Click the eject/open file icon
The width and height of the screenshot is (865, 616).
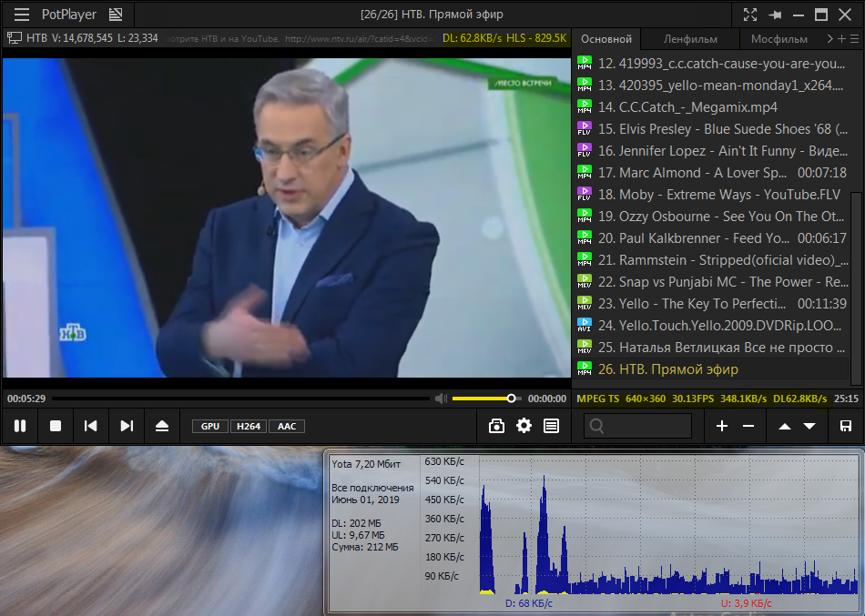point(162,426)
